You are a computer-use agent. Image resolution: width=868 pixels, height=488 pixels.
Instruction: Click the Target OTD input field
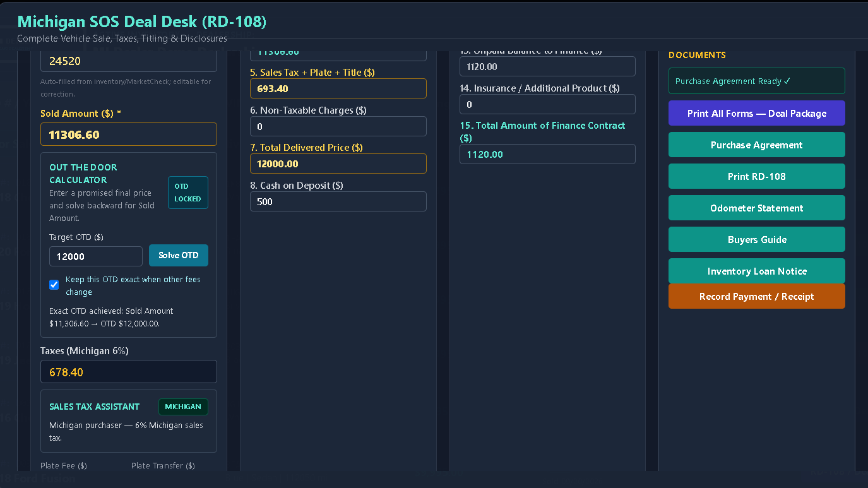[96, 256]
